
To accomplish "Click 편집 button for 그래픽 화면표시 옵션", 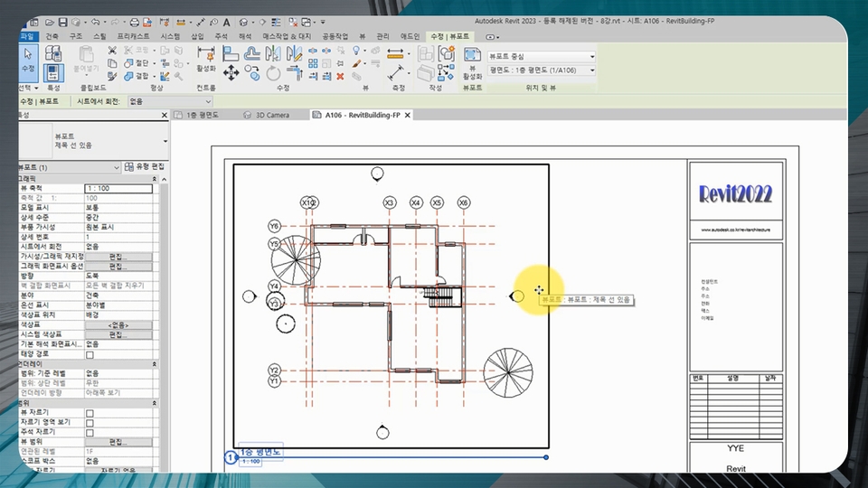I will coord(118,266).
